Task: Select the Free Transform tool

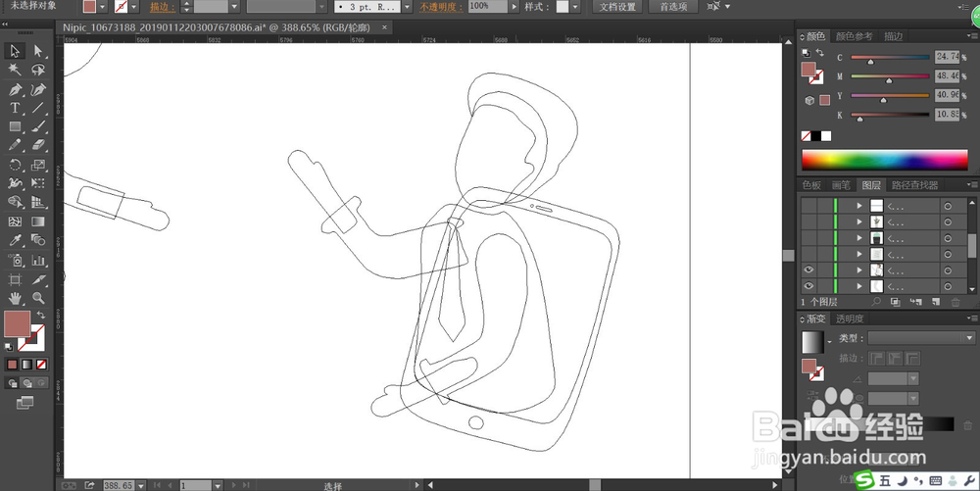Action: (38, 183)
